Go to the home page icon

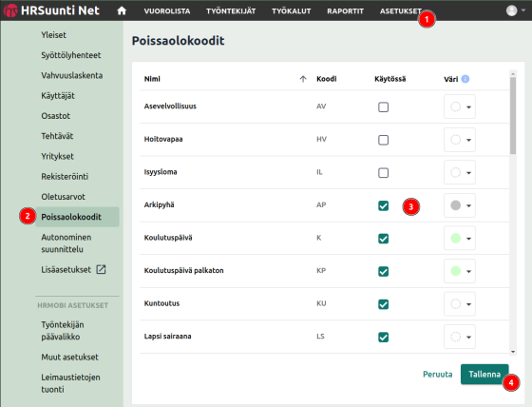pos(122,10)
